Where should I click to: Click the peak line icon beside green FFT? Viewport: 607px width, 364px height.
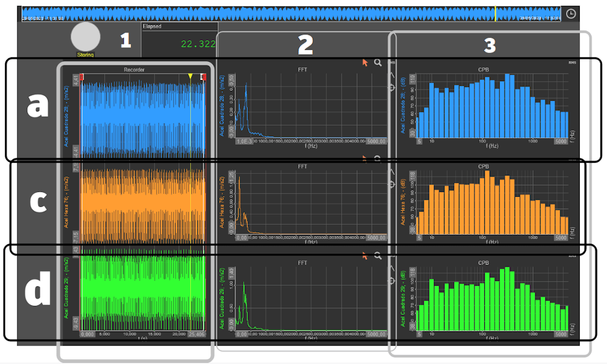[392, 268]
